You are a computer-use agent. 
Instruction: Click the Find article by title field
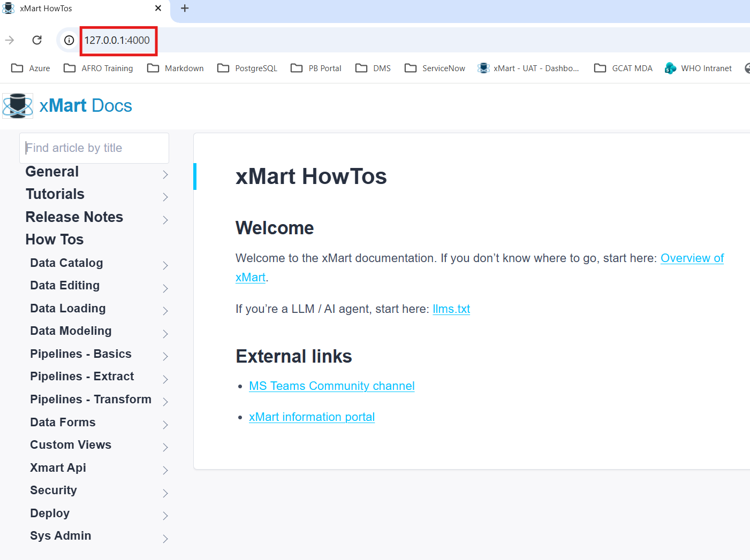click(x=94, y=148)
